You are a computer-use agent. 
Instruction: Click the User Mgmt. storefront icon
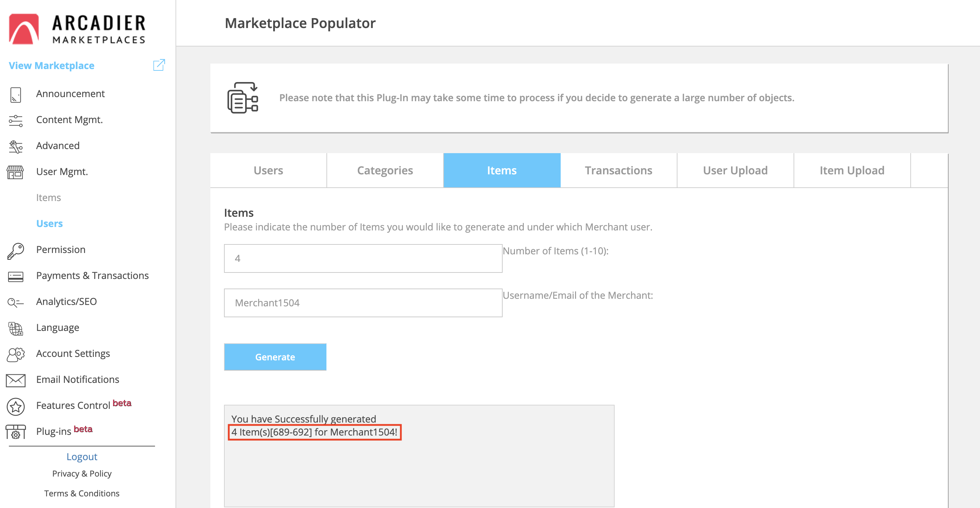[x=16, y=172]
